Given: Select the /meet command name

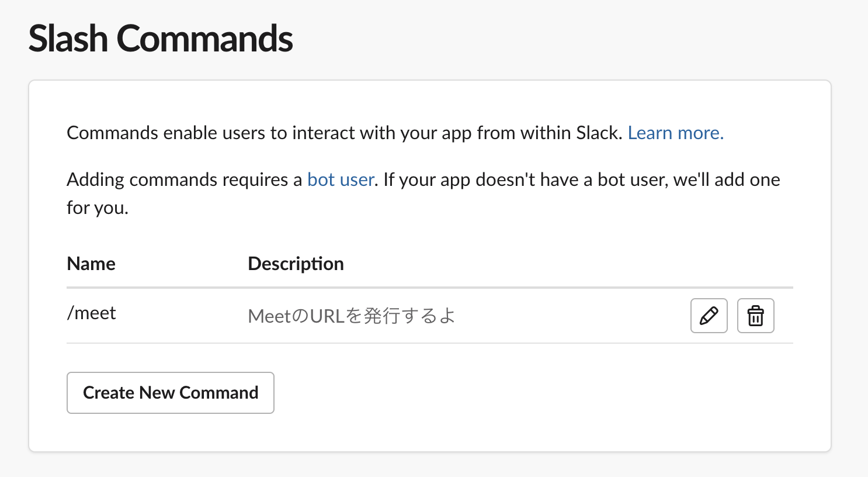Looking at the screenshot, I should click(92, 313).
